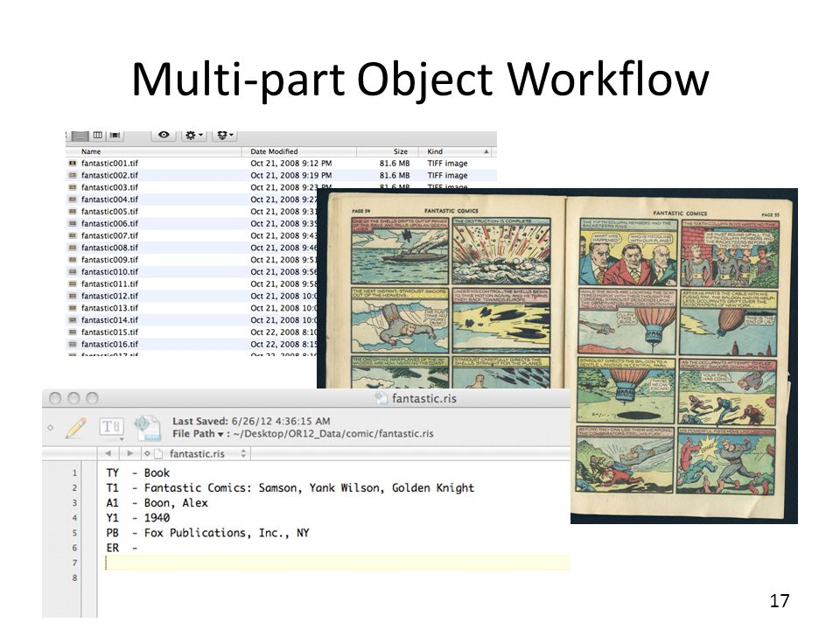
Task: Click the diamond marker at toolbar left
Action: coord(51,428)
